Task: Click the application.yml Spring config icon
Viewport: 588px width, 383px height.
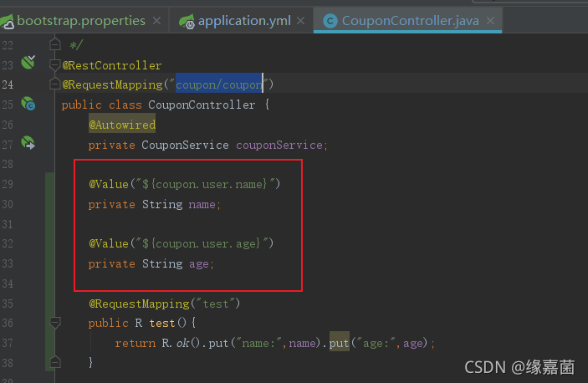Action: click(x=187, y=22)
